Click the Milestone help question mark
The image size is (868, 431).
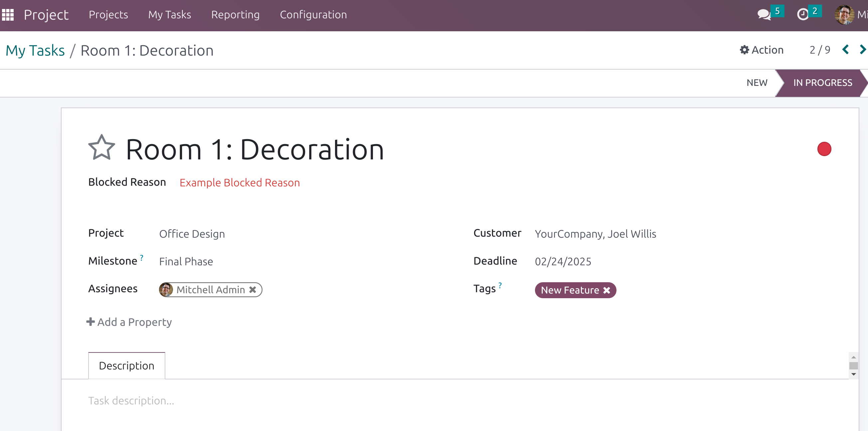pos(142,258)
